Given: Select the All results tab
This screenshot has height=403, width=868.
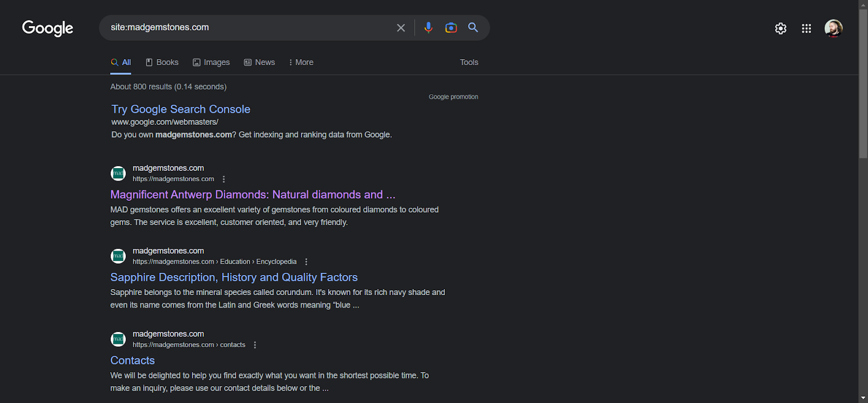Looking at the screenshot, I should [x=121, y=62].
